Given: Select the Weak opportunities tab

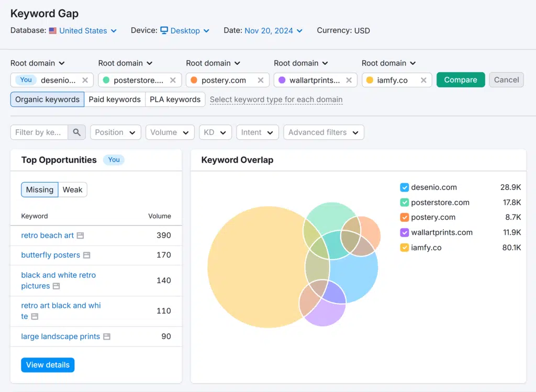Looking at the screenshot, I should [x=72, y=189].
